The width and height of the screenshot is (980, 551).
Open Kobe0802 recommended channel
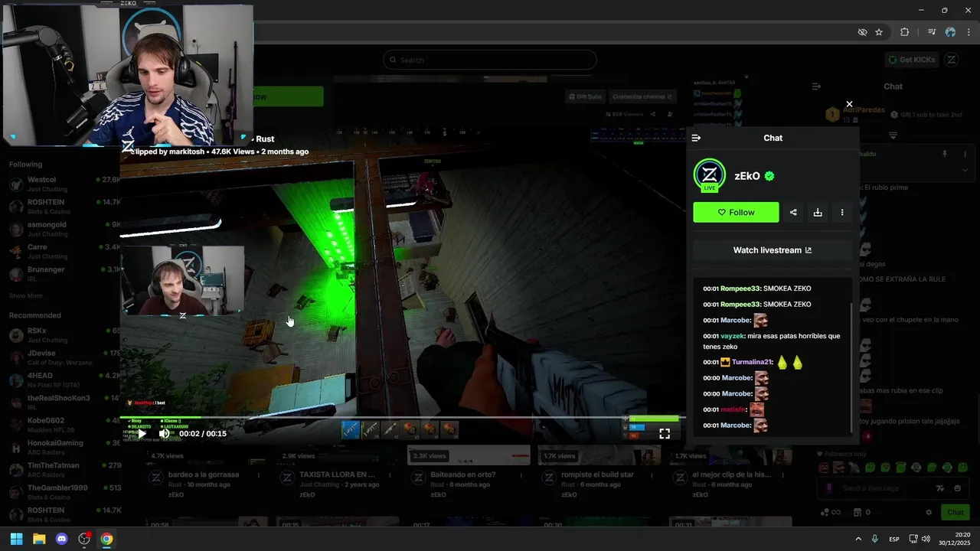[x=60, y=425]
